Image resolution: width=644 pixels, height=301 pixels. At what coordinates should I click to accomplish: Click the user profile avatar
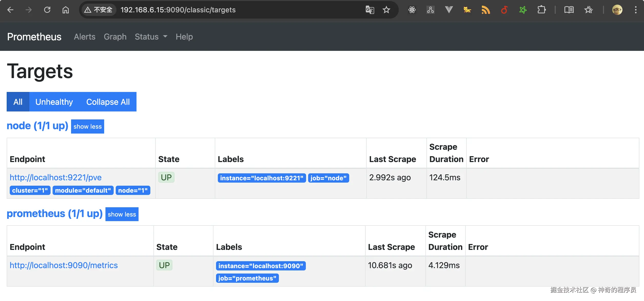point(617,10)
